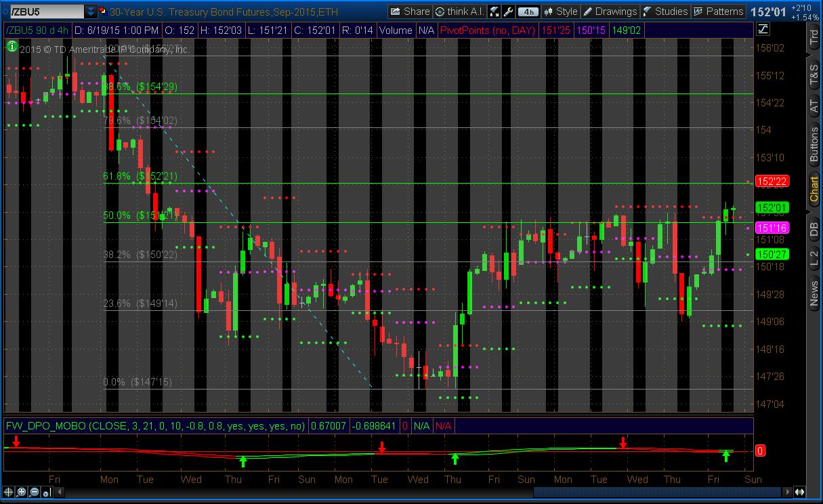The width and height of the screenshot is (823, 504).
Task: Click the /ZBU5 90 d 4h label
Action: coord(37,30)
